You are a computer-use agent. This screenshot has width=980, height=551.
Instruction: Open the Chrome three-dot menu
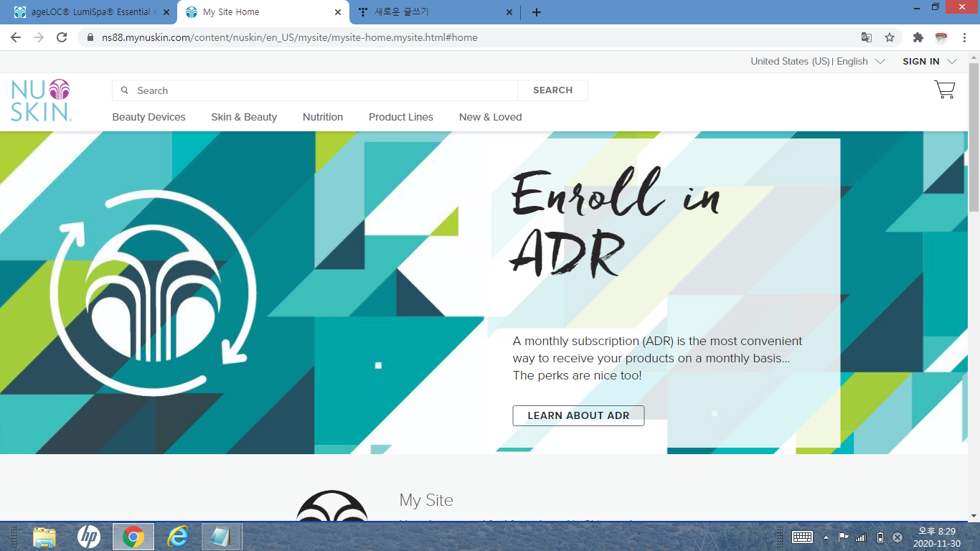pyautogui.click(x=964, y=37)
